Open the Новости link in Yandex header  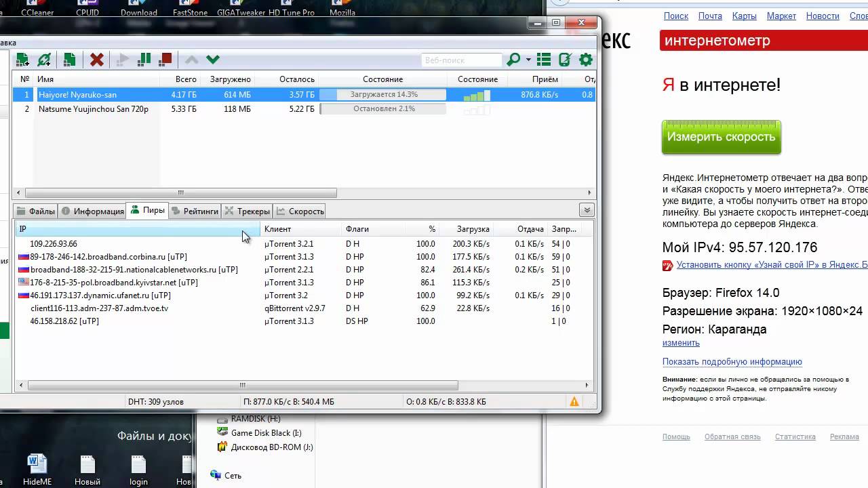[x=823, y=16]
